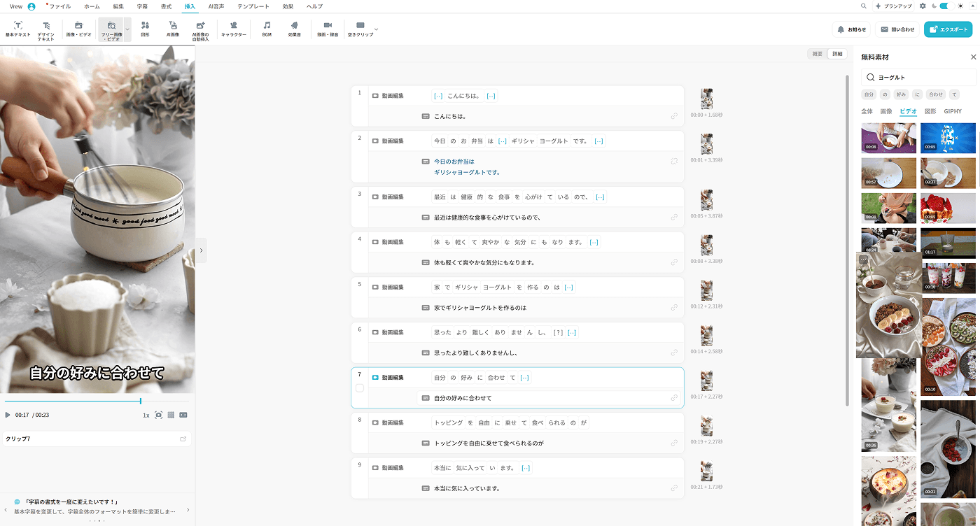Toggle the grid overlay in the preview
This screenshot has width=980, height=526.
click(171, 415)
